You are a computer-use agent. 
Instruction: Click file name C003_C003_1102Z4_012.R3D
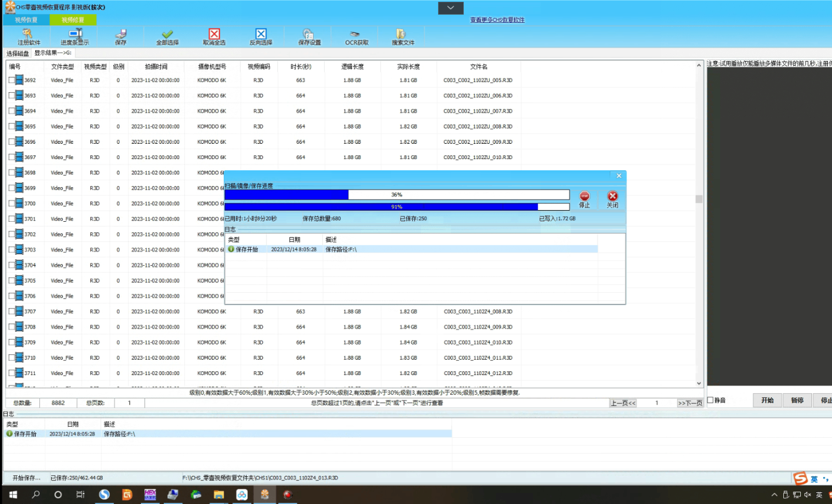click(478, 373)
